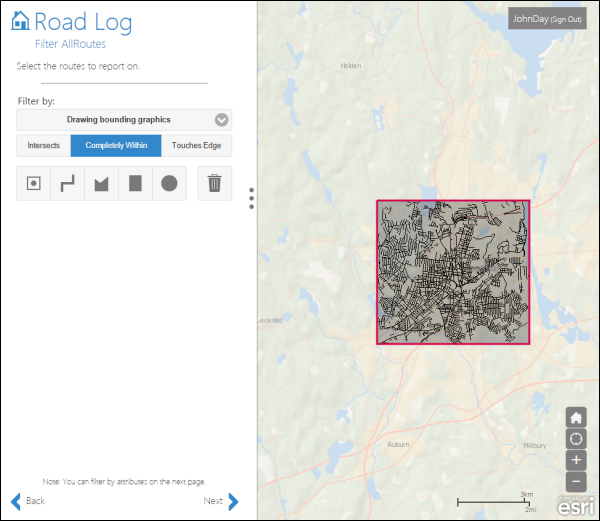Screen dimensions: 600x521
Task: Zoom out on the map
Action: point(577,481)
